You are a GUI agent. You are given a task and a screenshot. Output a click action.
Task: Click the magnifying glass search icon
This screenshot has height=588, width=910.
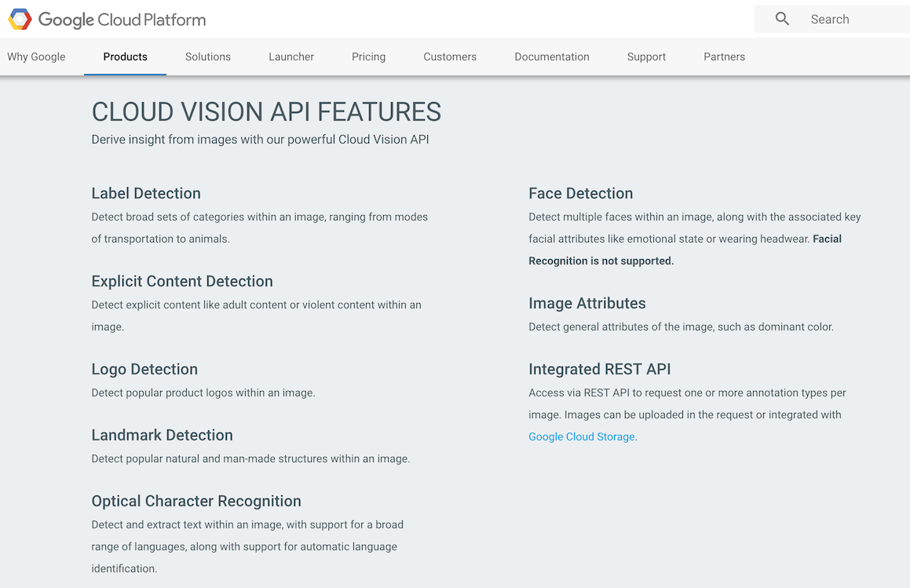(x=781, y=18)
